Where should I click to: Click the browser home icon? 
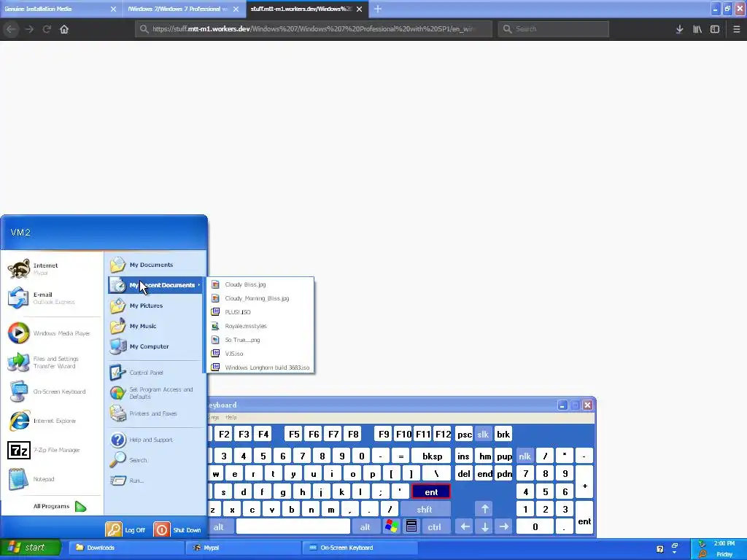64,29
